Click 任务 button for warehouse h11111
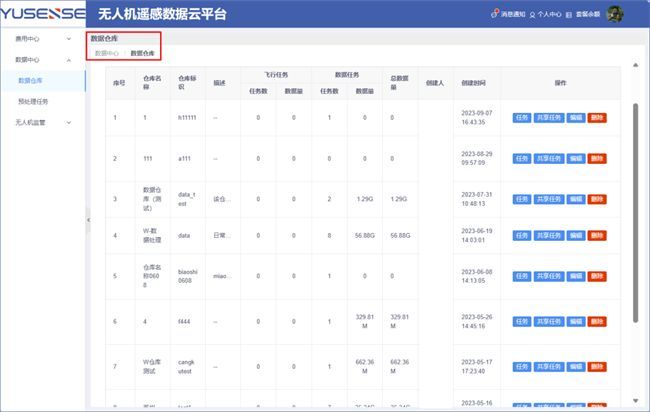The height and width of the screenshot is (412, 650). (x=522, y=117)
